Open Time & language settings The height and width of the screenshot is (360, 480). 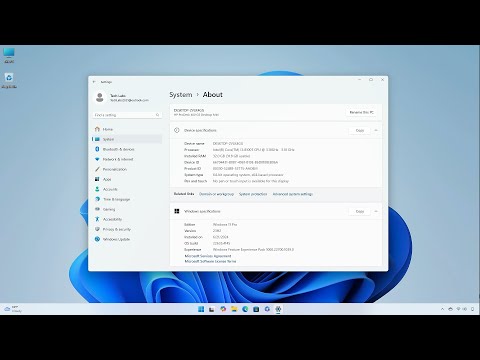pos(127,199)
